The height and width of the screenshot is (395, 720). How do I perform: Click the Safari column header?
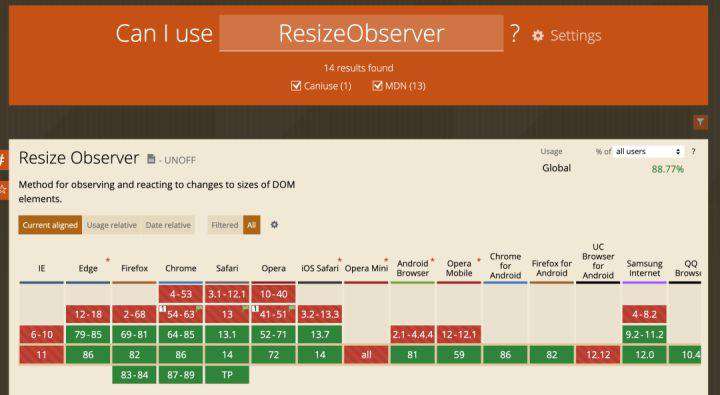[x=227, y=268]
